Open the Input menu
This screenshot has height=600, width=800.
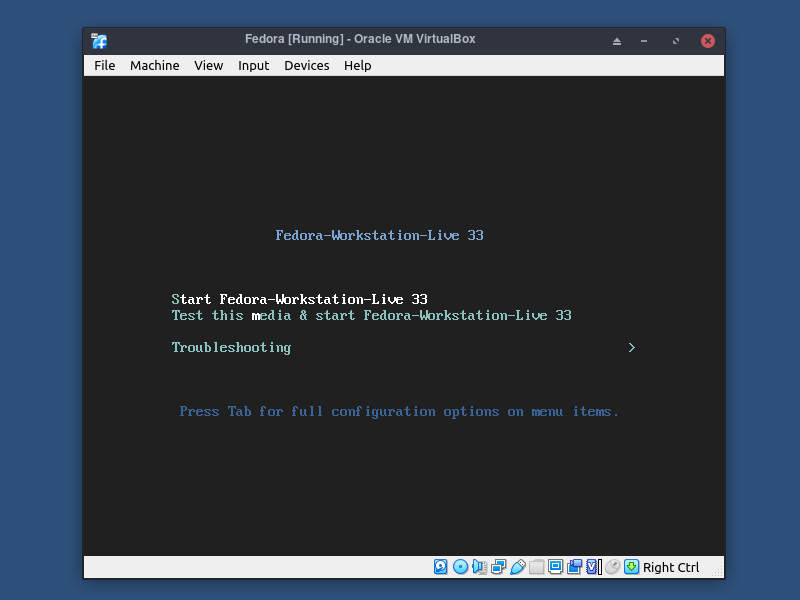[x=253, y=65]
